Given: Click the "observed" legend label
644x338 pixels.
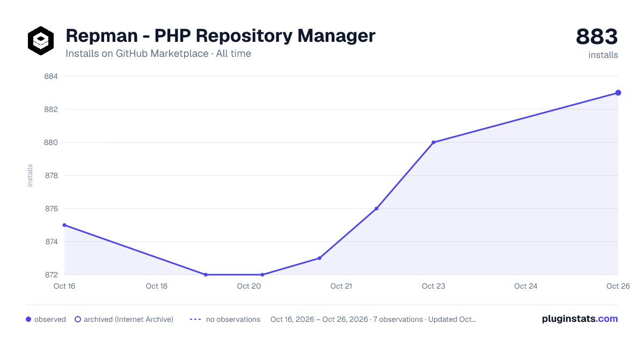Looking at the screenshot, I should (x=50, y=319).
